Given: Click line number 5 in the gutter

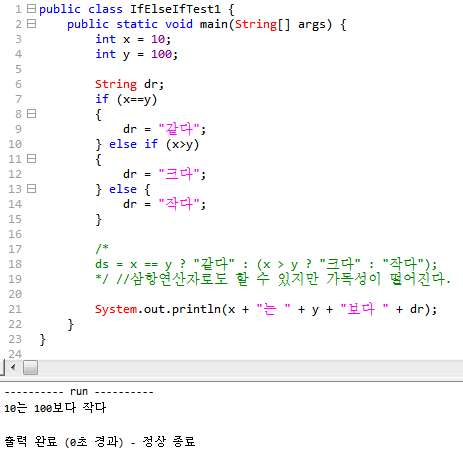Looking at the screenshot, I should [x=18, y=69].
